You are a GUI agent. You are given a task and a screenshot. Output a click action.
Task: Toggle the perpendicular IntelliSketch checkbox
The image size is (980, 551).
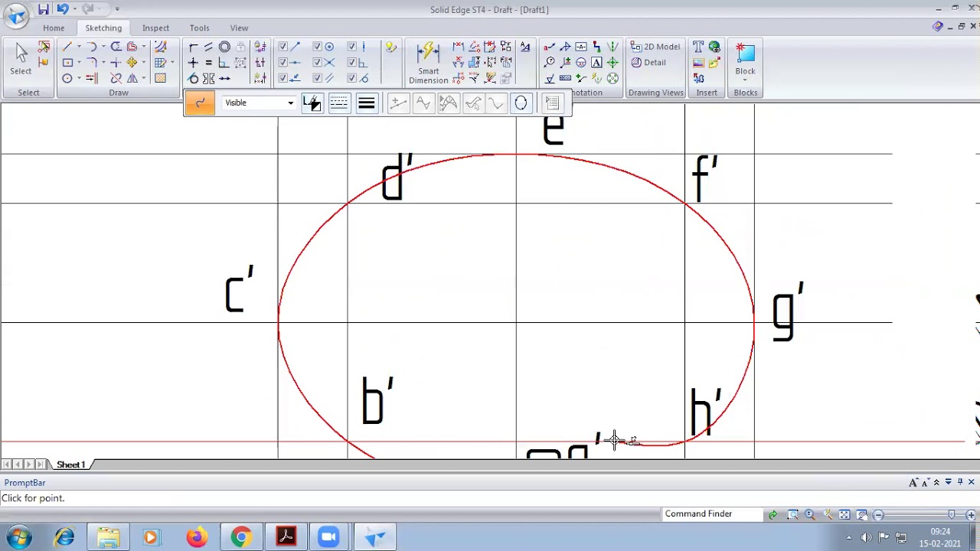click(351, 63)
